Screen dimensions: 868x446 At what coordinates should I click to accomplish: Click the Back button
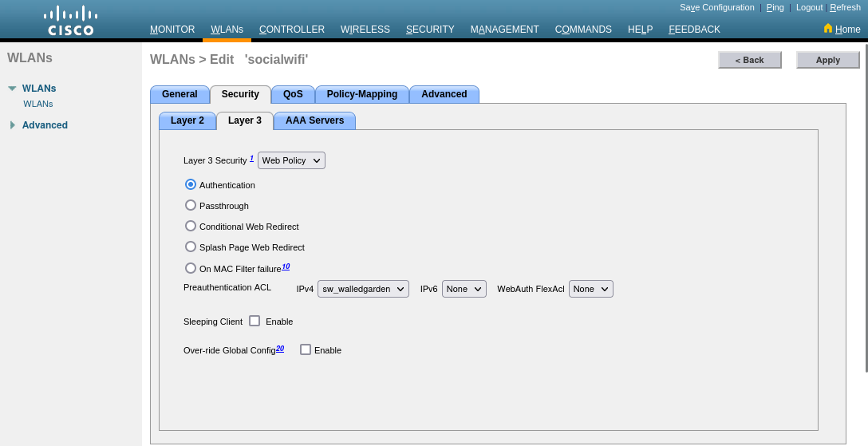[x=749, y=60]
